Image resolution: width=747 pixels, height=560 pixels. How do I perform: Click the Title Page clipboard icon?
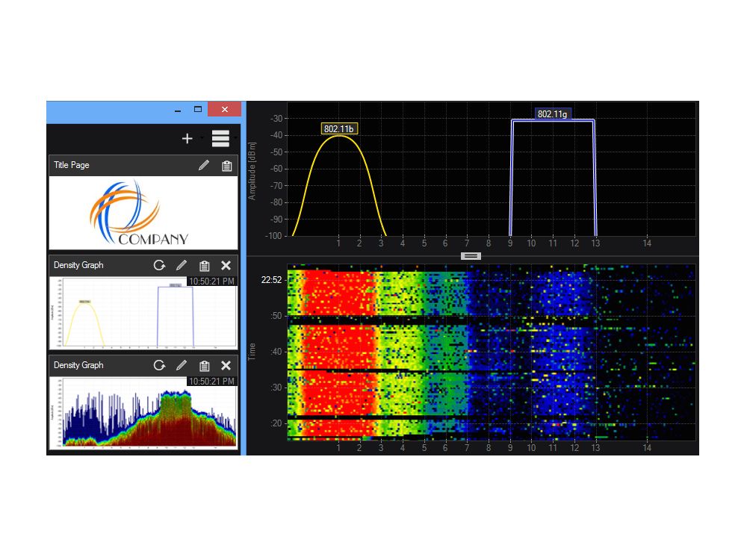coord(227,166)
